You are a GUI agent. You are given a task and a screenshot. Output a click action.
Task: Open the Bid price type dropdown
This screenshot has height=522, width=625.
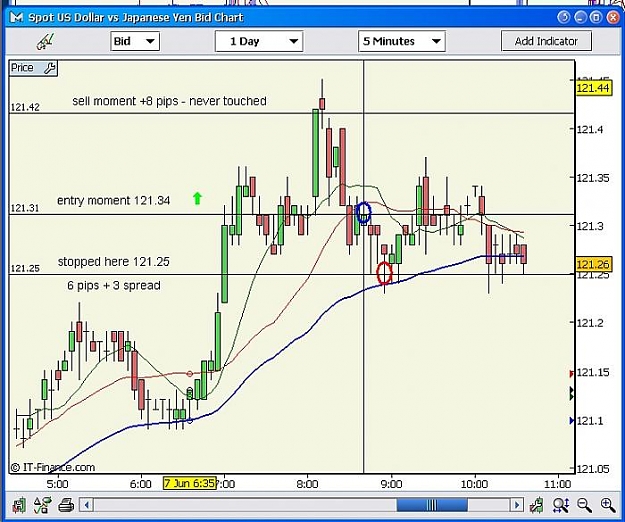pyautogui.click(x=135, y=41)
